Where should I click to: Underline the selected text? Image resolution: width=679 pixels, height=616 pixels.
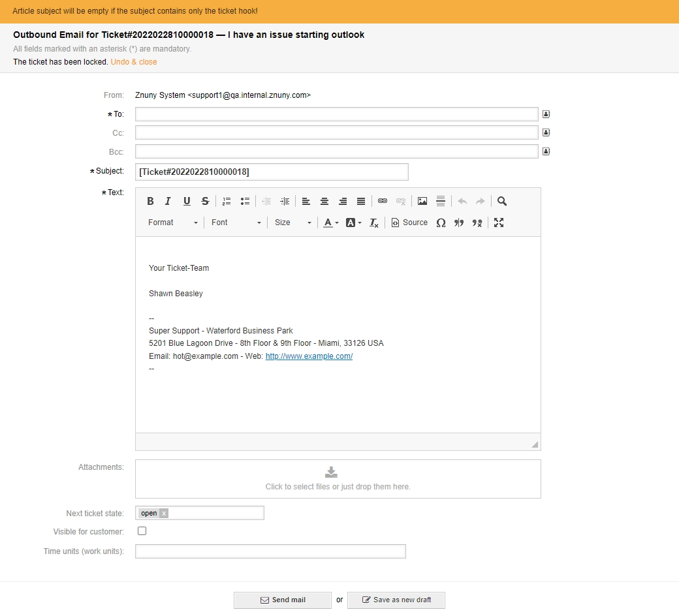point(187,201)
